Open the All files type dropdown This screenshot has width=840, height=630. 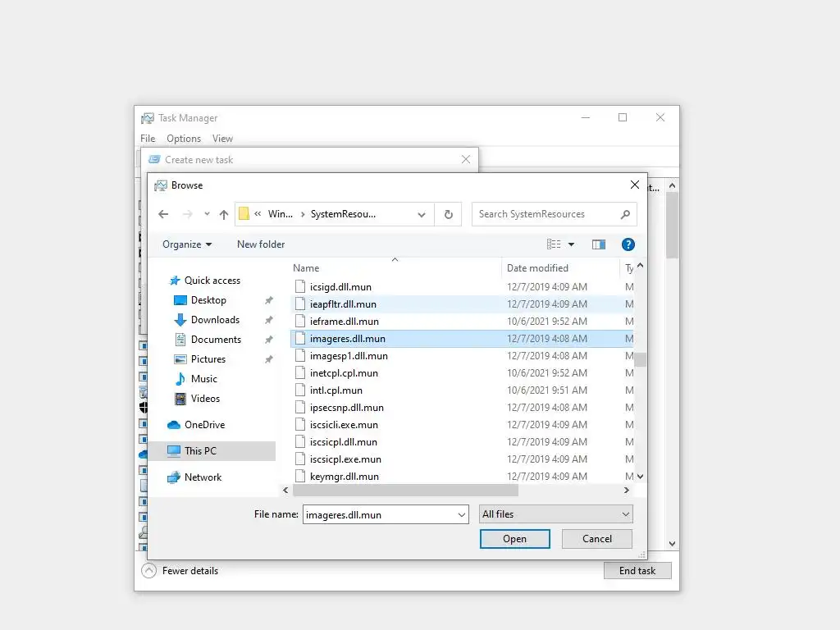point(555,514)
